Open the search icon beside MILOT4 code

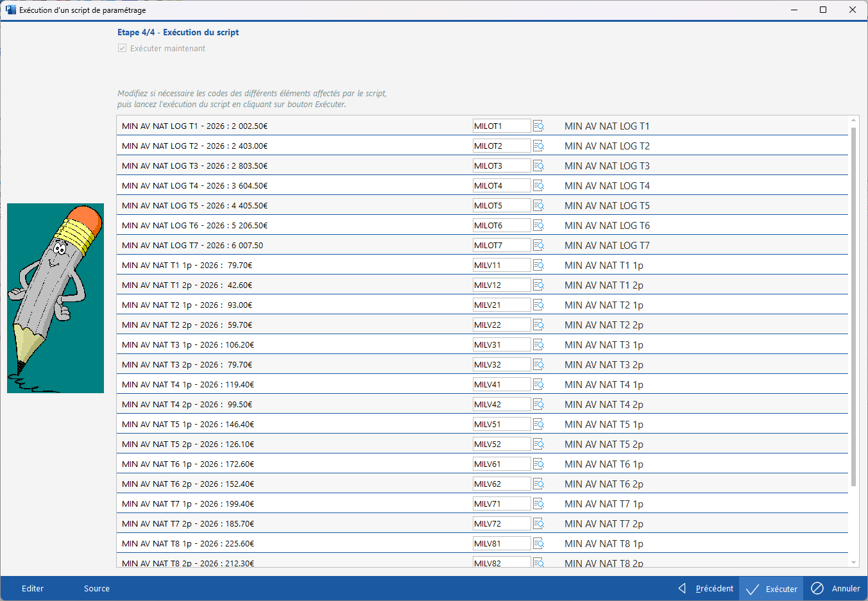click(538, 186)
